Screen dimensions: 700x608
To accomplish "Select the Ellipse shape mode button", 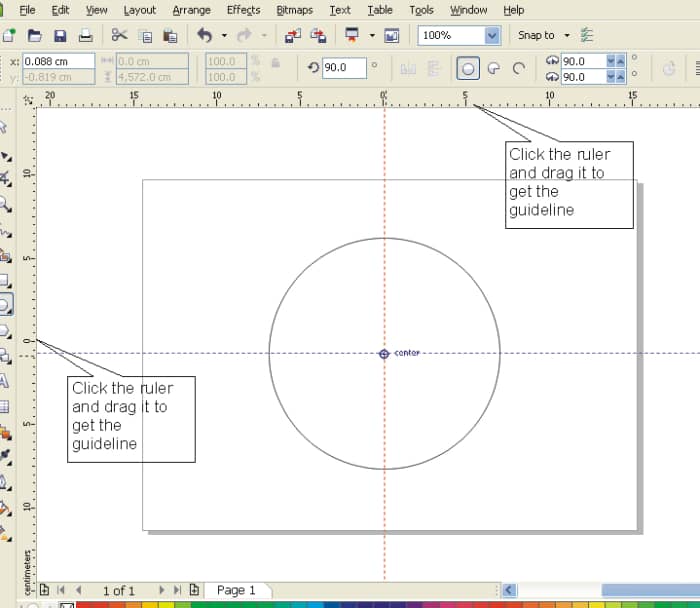I will click(467, 69).
